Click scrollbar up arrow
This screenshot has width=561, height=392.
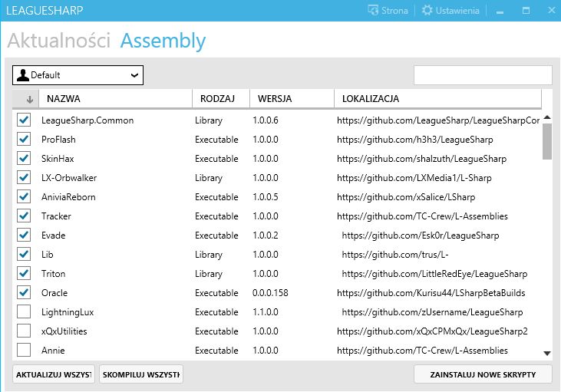546,117
